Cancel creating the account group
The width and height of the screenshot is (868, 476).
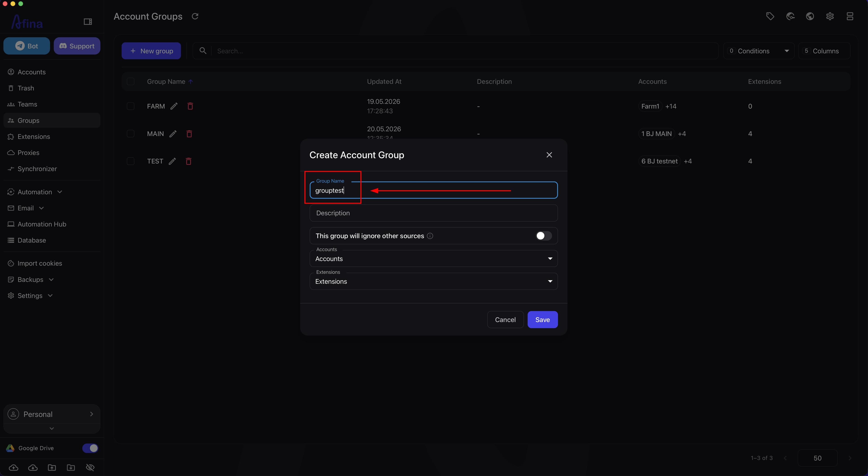pyautogui.click(x=505, y=320)
